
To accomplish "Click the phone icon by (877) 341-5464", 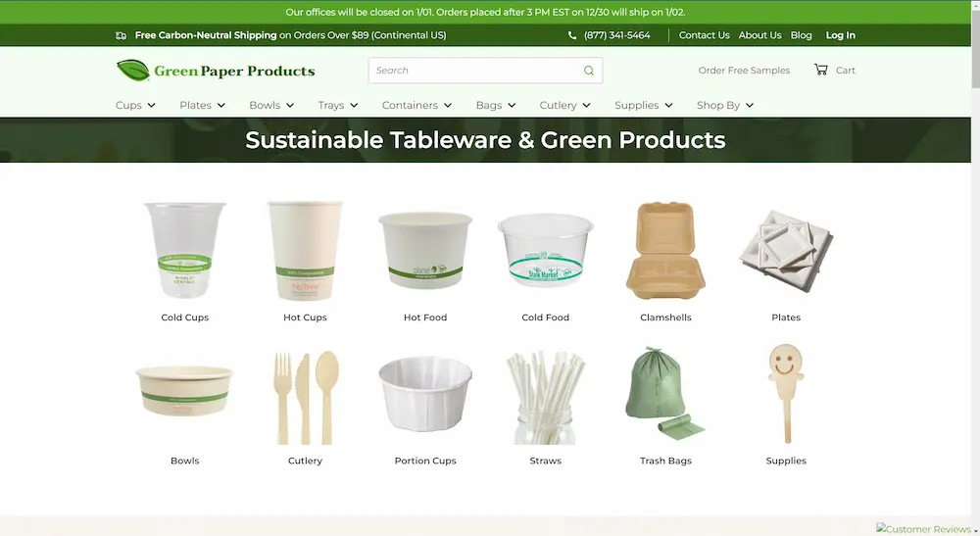I will [x=572, y=35].
